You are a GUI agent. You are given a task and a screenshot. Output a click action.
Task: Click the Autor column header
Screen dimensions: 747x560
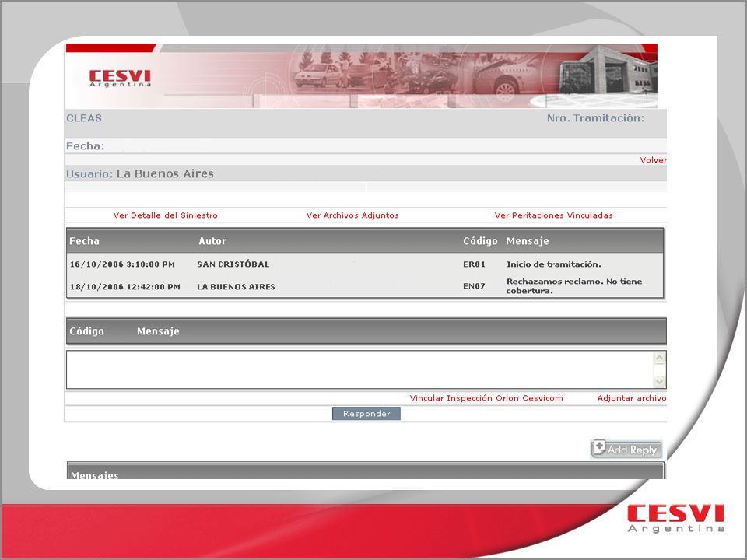click(x=212, y=241)
